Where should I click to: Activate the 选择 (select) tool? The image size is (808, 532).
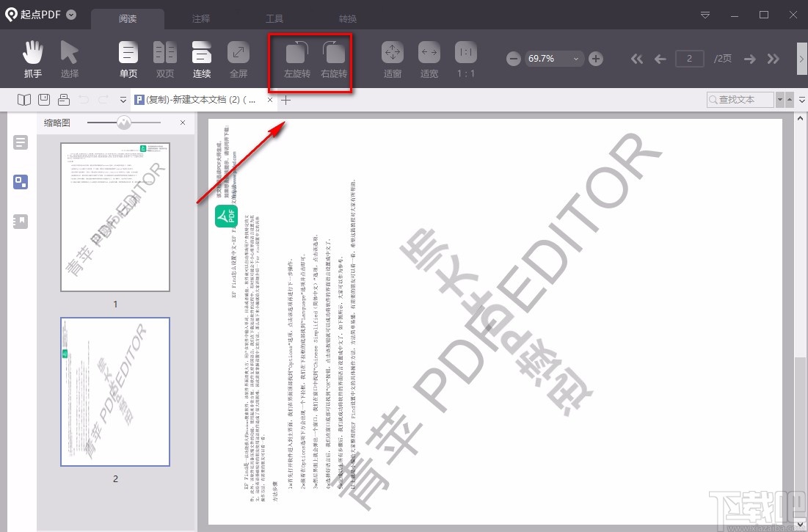[x=70, y=59]
